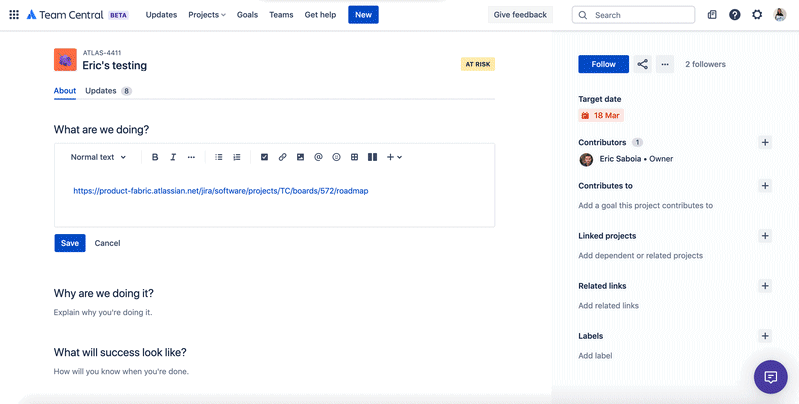This screenshot has height=404, width=799.
Task: Click the Eric's testing project title
Action: coord(115,65)
